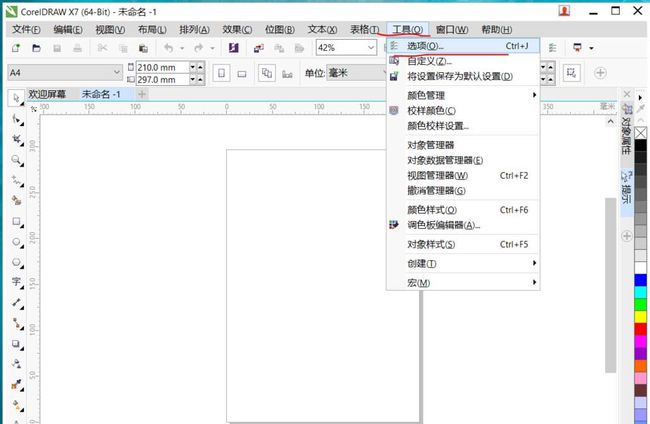Select the Color Eyedropper tool
The height and width of the screenshot is (424, 650).
click(x=16, y=384)
